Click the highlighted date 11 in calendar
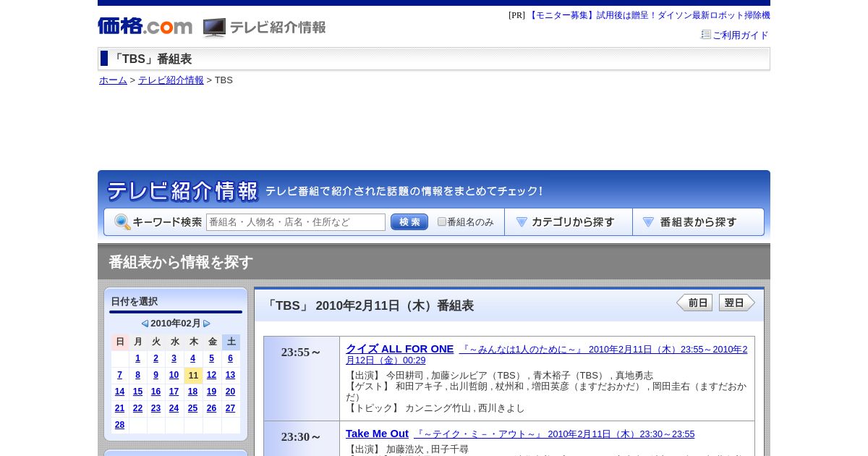868x456 pixels. [x=193, y=375]
